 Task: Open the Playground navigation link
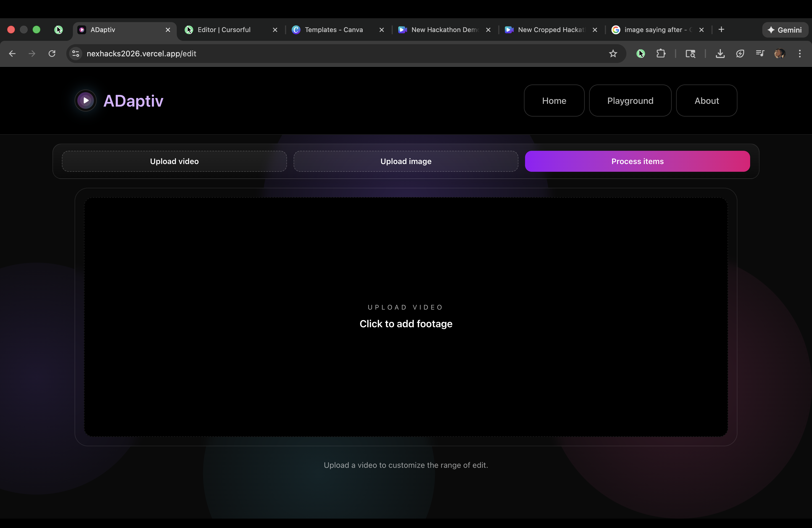[x=630, y=101]
